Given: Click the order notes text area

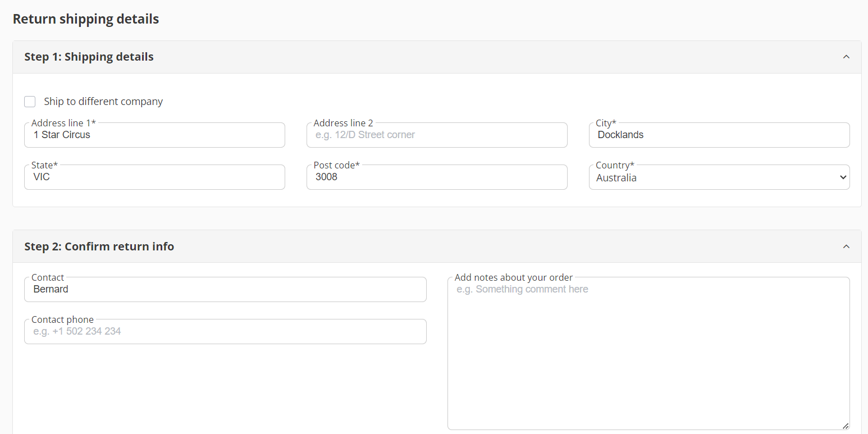Looking at the screenshot, I should [648, 354].
